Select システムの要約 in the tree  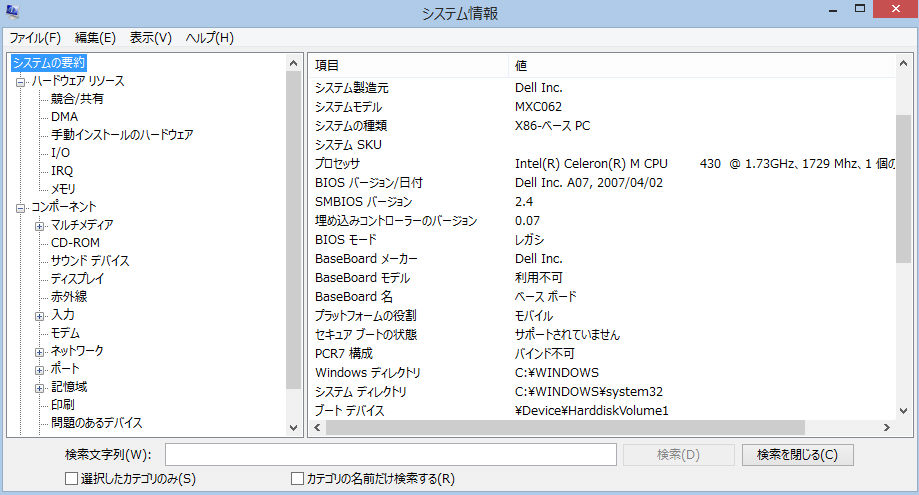(49, 63)
